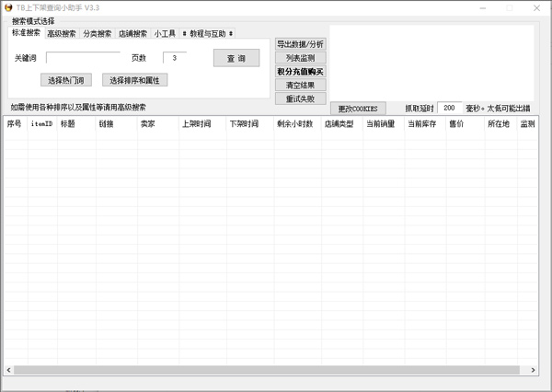Open the 教程与互助 tab
Image resolution: width=552 pixels, height=392 pixels.
coord(207,34)
